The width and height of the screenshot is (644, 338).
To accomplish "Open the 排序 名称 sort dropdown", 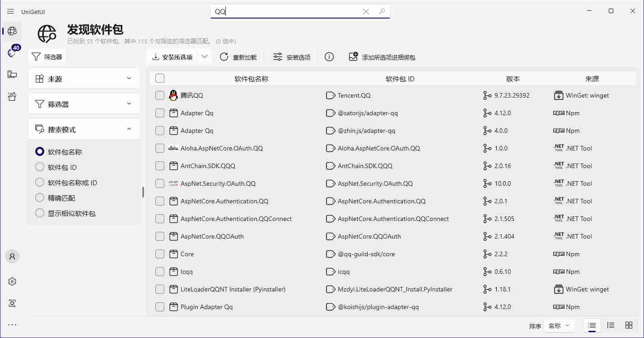I will tap(559, 325).
